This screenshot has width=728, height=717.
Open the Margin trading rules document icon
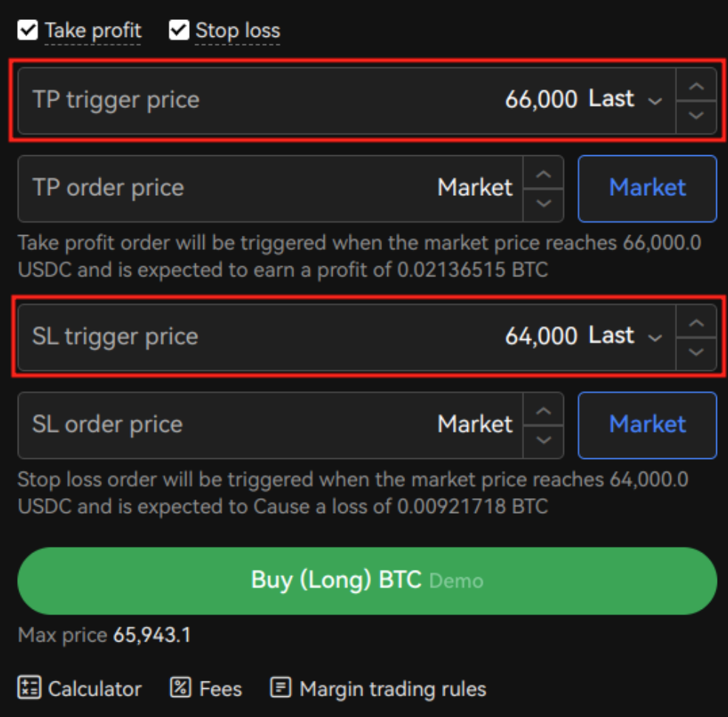pyautogui.click(x=281, y=687)
